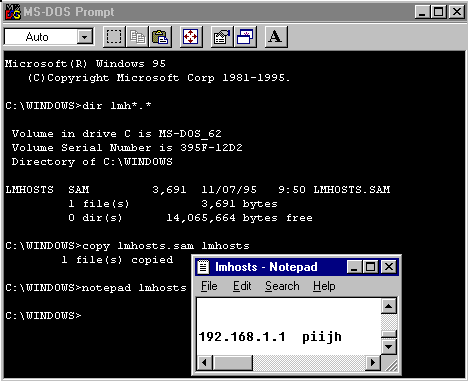Select the Auto font size combo box field

pos(49,37)
